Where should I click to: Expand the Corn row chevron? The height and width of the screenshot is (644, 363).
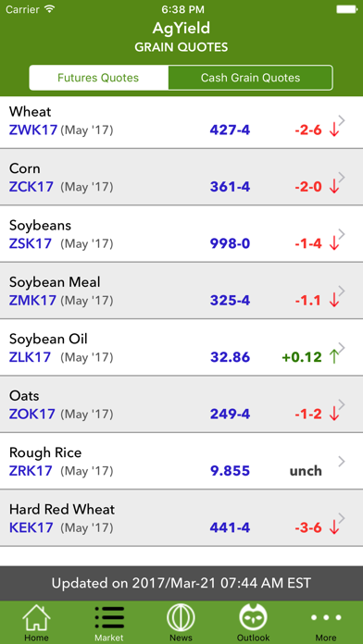[x=342, y=177]
